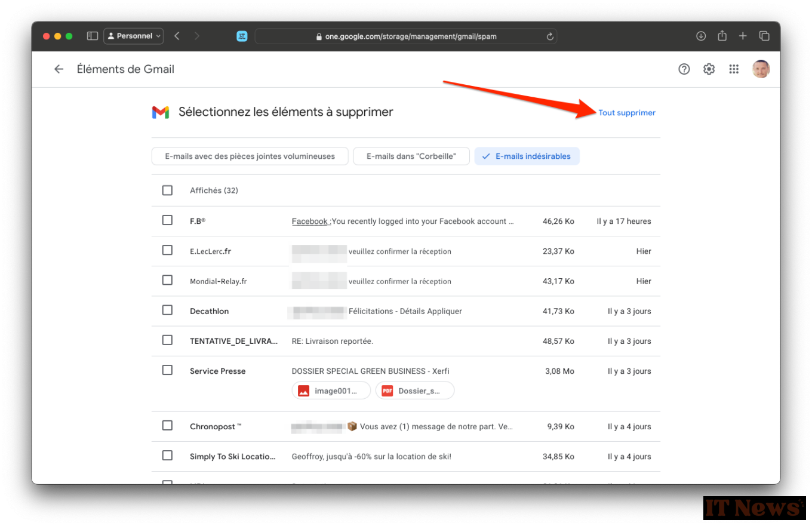Click the profile avatar picture
Screen dimensions: 812x526
click(761, 69)
